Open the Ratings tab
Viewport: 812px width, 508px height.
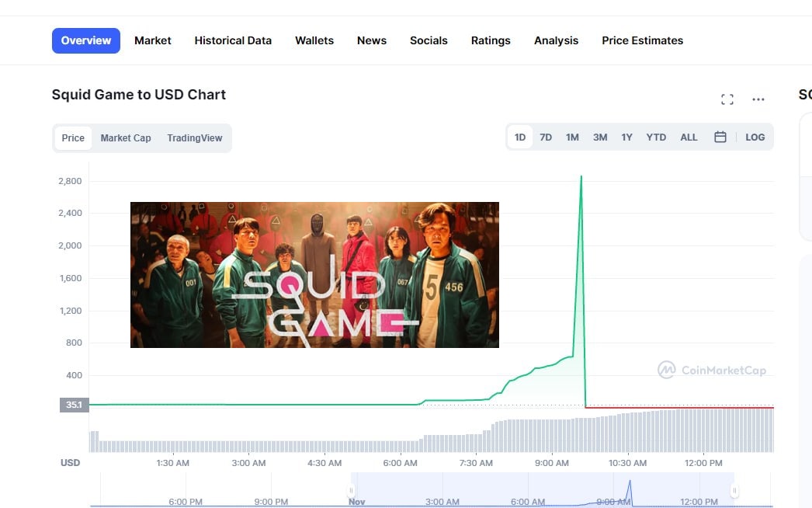pyautogui.click(x=491, y=40)
